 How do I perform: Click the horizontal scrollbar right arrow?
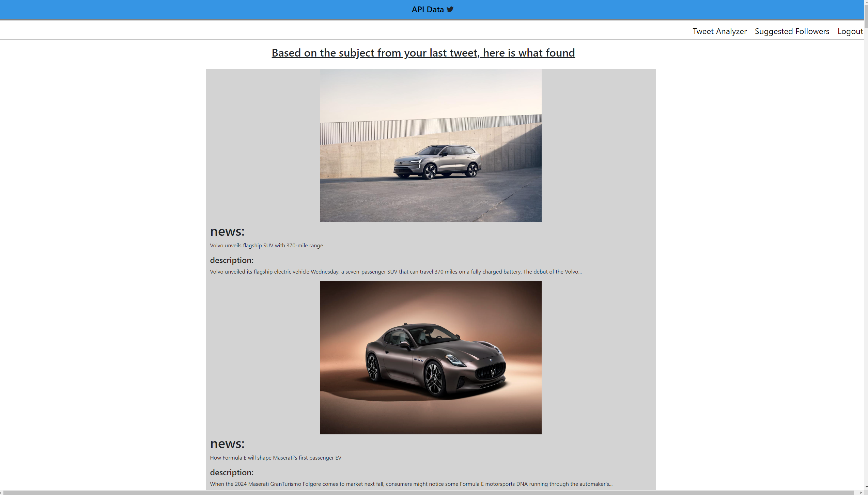click(861, 493)
